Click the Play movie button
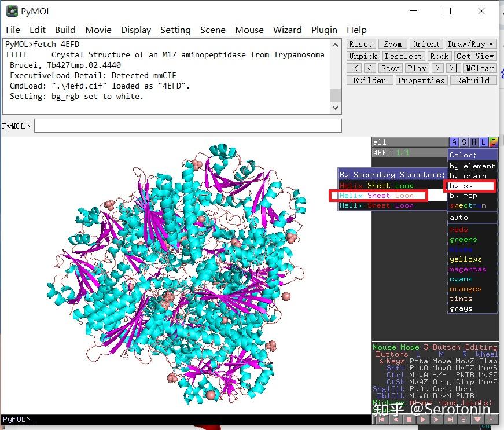The image size is (504, 430). 417,68
